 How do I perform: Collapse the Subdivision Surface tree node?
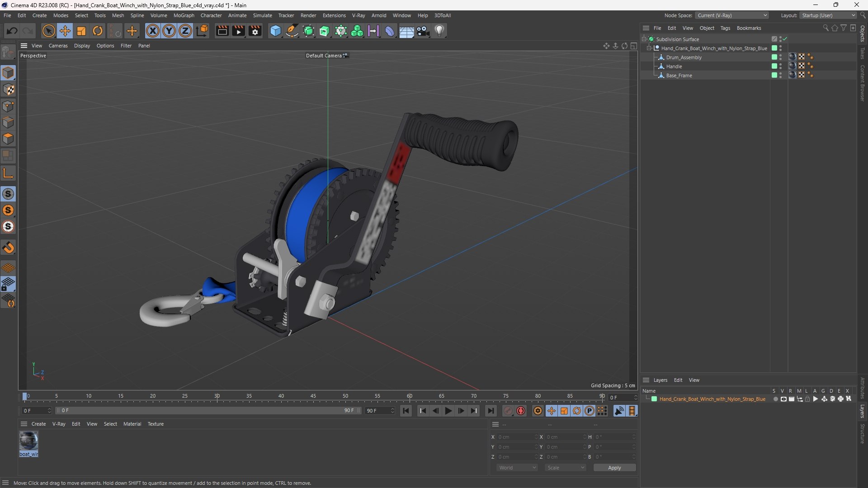point(644,39)
